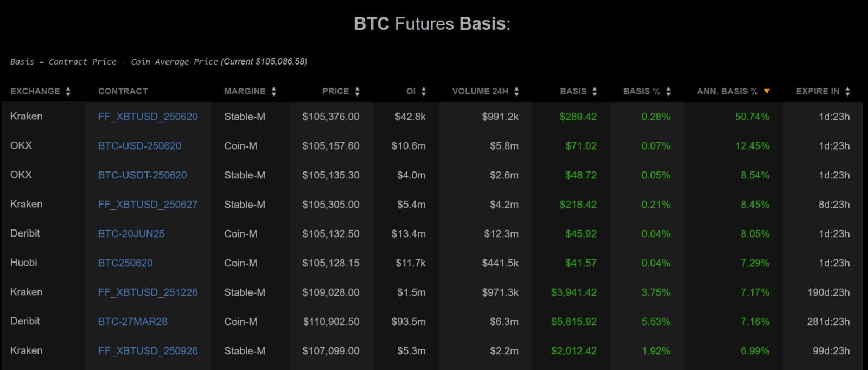Viewport: 868px width, 370px height.
Task: Click the orange sort arrow on ANN. BASIS %
Action: [767, 91]
